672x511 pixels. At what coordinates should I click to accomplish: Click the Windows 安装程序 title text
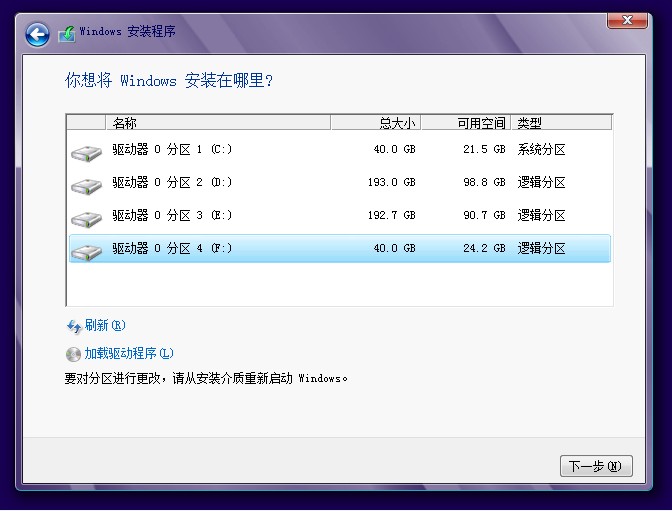(127, 31)
